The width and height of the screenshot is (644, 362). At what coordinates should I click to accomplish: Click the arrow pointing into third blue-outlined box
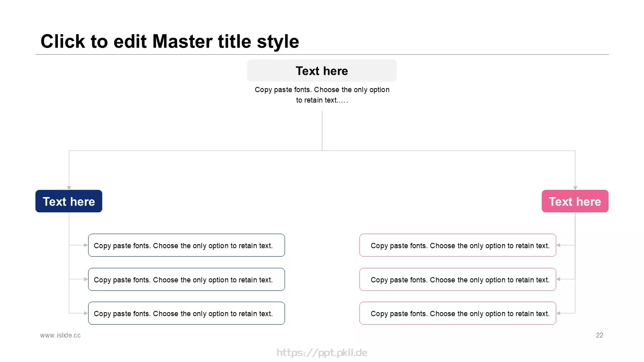tap(86, 313)
